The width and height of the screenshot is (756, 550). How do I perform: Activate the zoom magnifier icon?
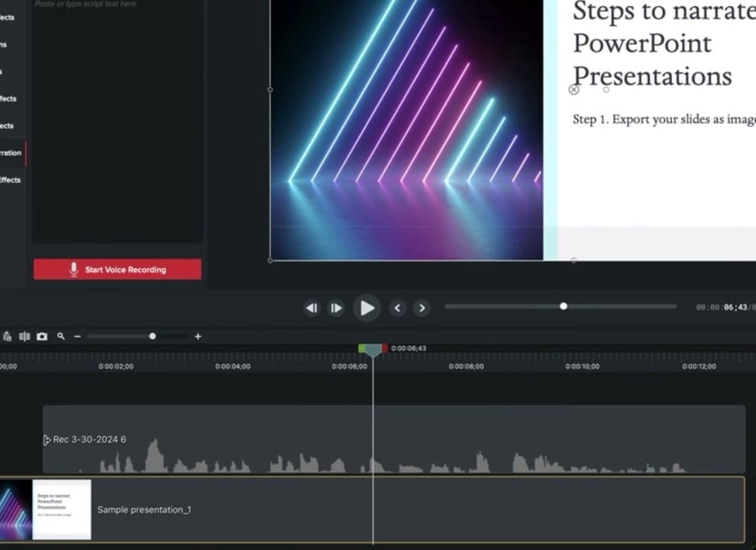(x=61, y=336)
